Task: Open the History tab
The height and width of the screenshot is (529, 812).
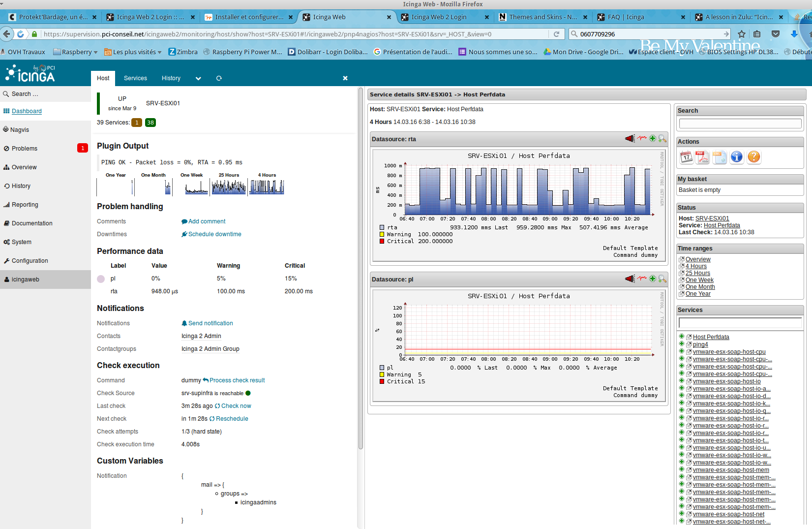Action: click(171, 78)
